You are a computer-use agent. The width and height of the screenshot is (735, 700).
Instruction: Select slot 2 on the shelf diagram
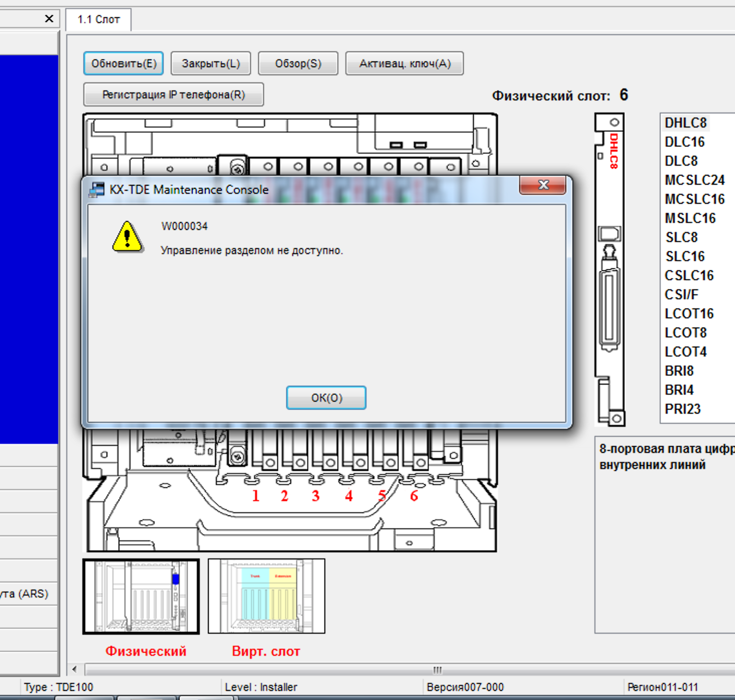[x=285, y=496]
